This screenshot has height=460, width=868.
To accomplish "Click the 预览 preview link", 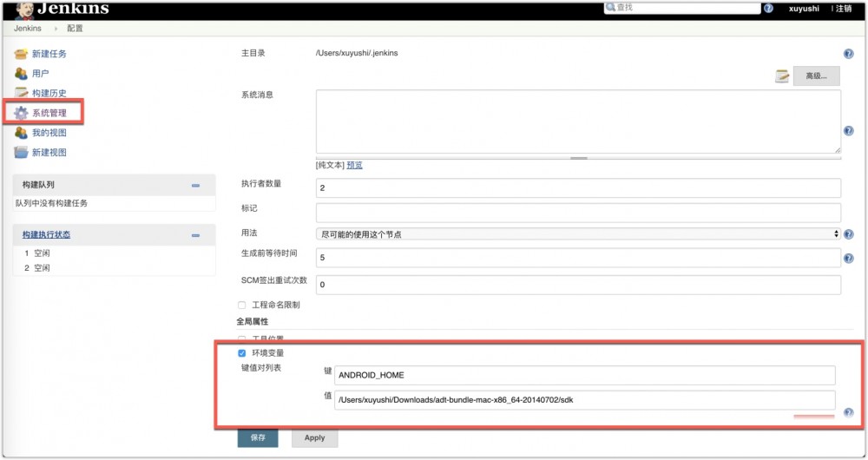I will point(354,165).
